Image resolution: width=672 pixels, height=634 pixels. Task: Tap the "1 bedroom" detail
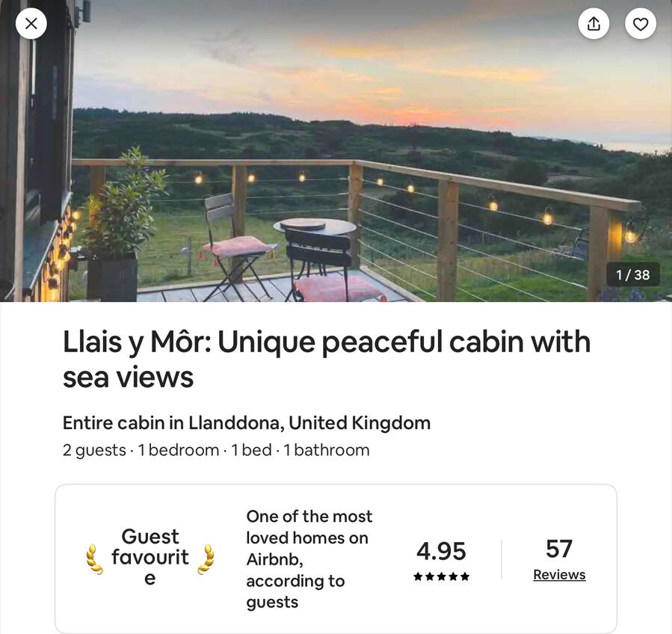point(179,450)
